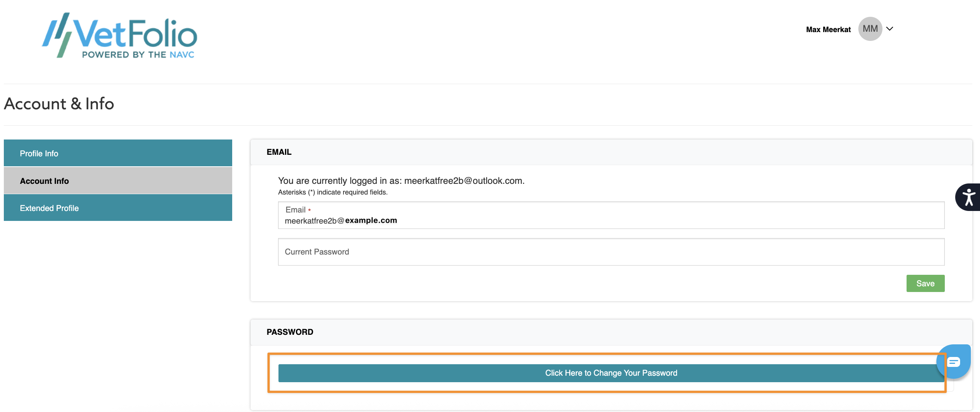
Task: Click the VetFolio logo
Action: pos(119,35)
